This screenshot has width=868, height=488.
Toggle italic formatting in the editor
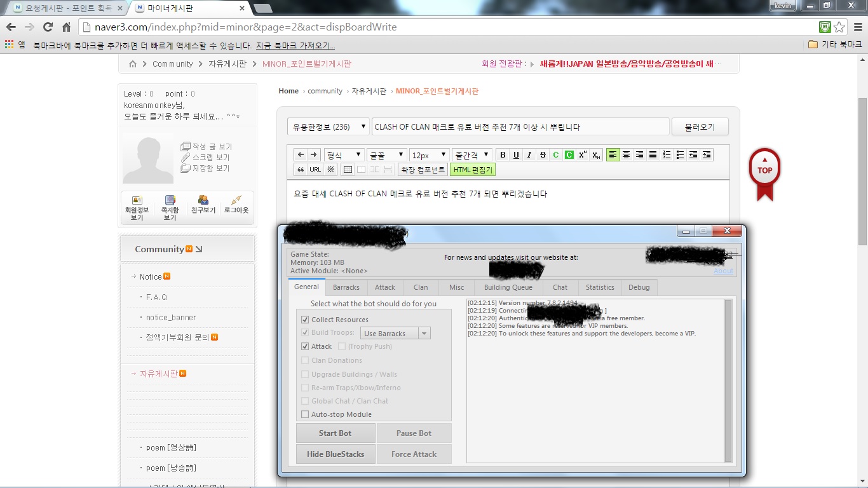[x=529, y=155]
